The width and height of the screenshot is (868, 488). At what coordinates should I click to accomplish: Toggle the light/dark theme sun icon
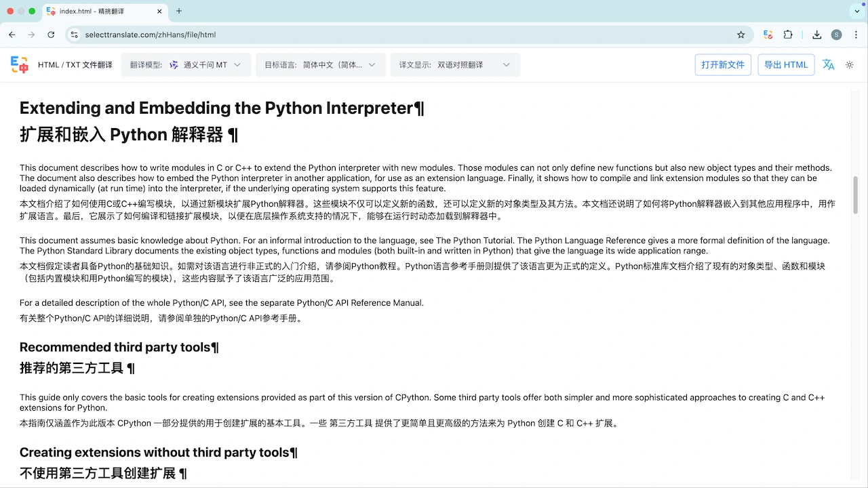pos(849,64)
